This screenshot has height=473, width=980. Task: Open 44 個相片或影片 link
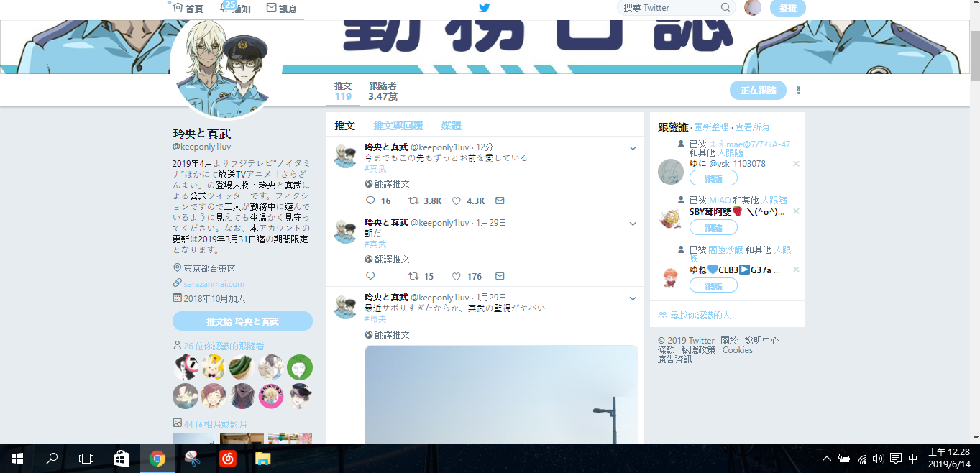216,424
